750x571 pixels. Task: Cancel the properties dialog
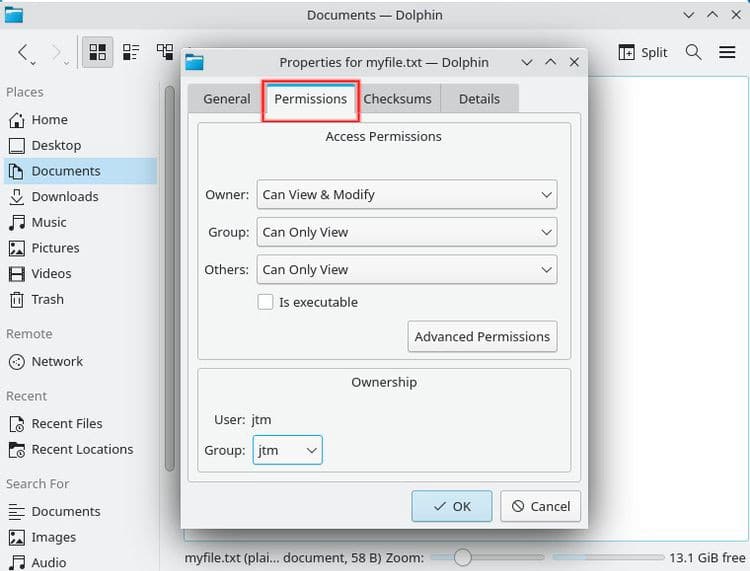pos(540,506)
